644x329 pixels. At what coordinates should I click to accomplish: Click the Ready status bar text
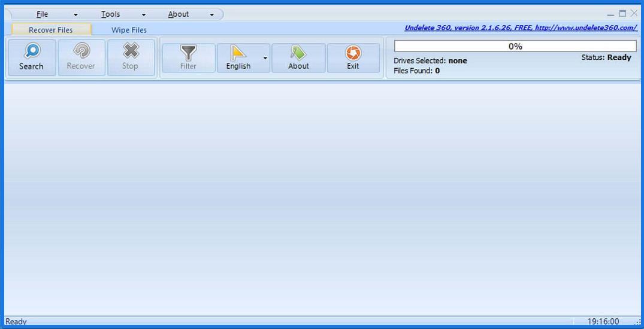tap(16, 322)
